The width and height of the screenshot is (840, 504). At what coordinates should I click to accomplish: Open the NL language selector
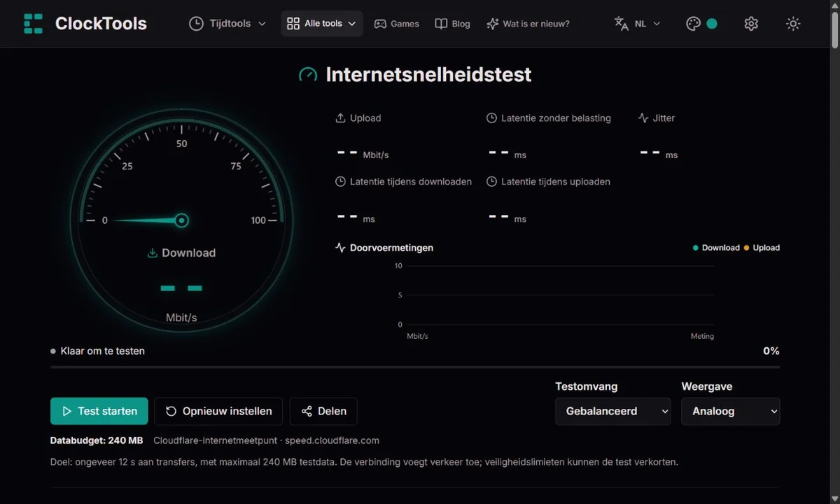click(x=637, y=23)
